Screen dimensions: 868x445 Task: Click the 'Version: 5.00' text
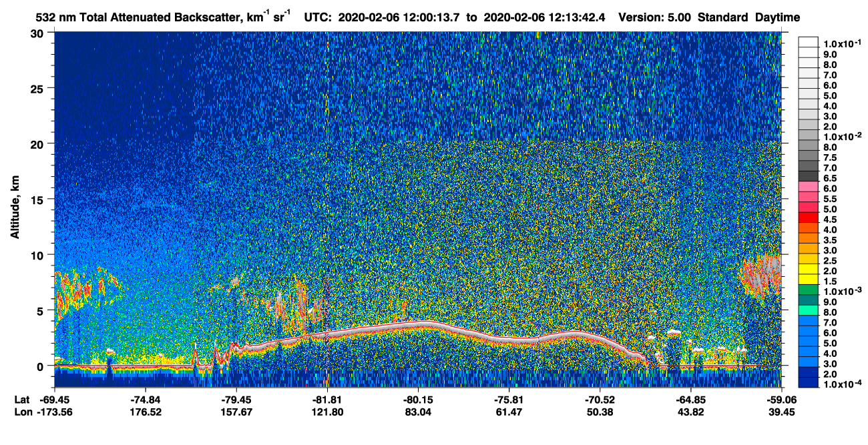[x=655, y=18]
